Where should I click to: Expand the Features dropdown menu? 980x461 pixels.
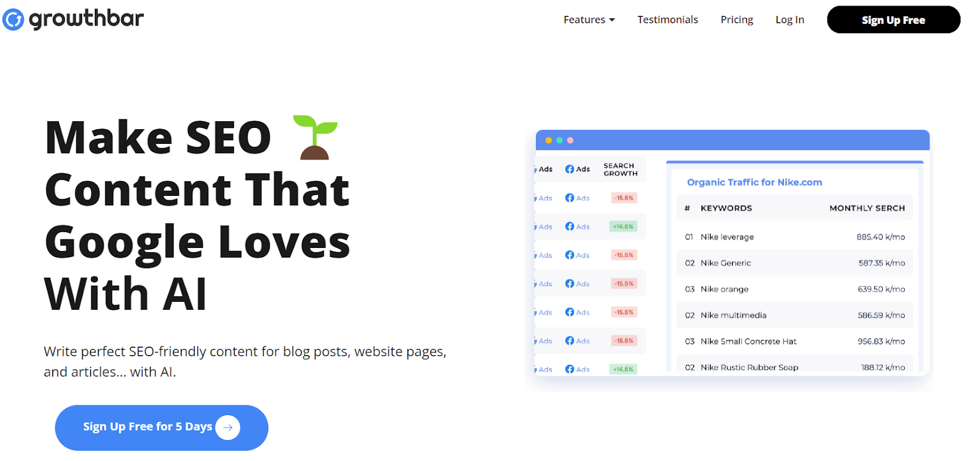click(x=589, y=20)
